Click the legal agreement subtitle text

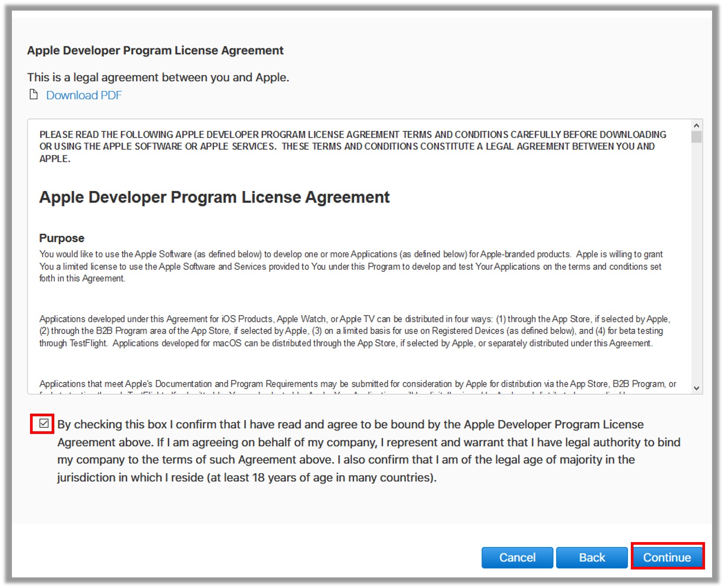[x=157, y=77]
